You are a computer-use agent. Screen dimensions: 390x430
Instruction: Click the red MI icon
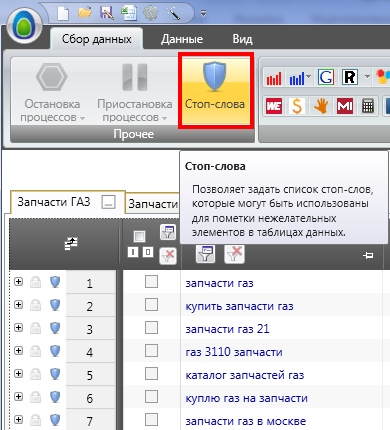coord(345,106)
